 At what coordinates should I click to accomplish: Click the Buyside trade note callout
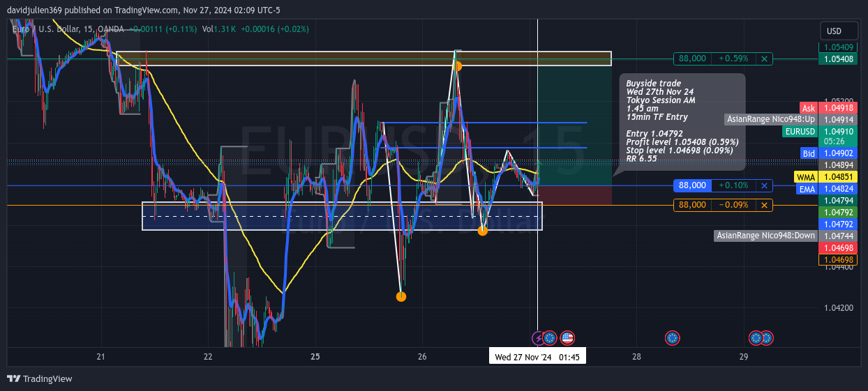pyautogui.click(x=682, y=122)
